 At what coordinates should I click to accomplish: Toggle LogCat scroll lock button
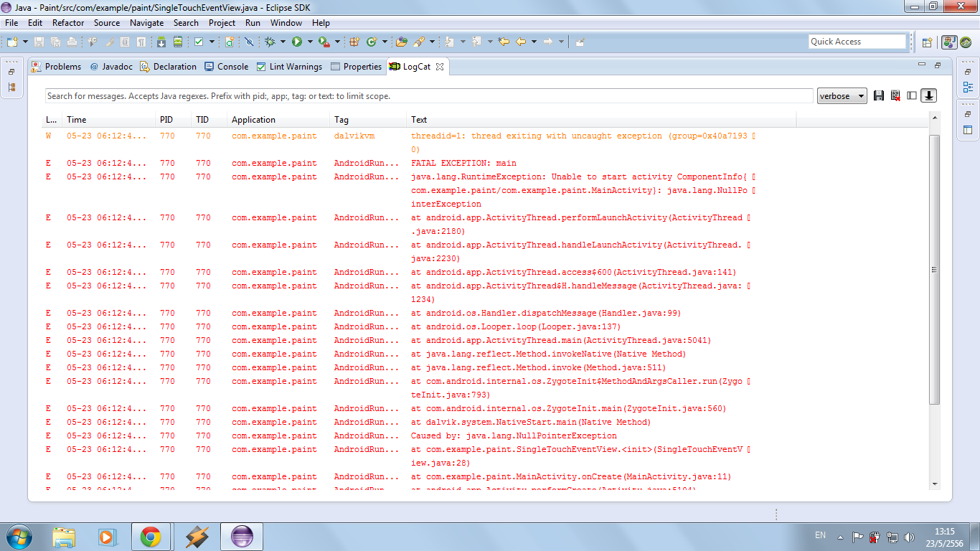pyautogui.click(x=929, y=95)
